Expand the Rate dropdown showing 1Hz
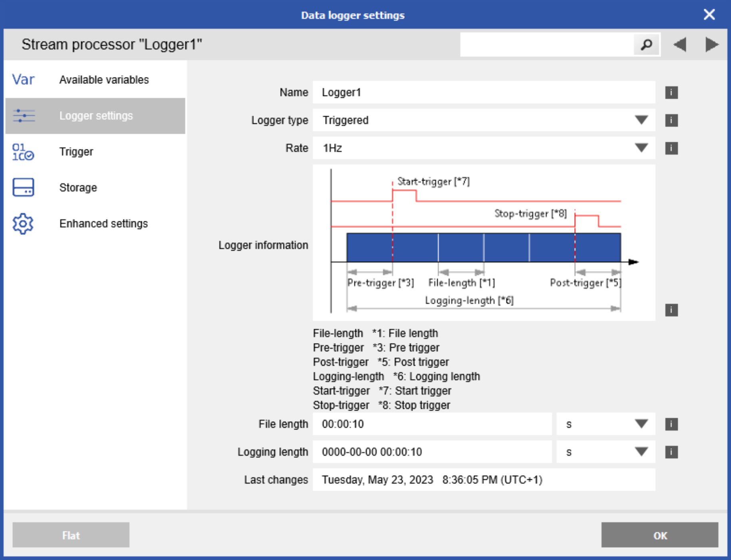The width and height of the screenshot is (731, 560). pyautogui.click(x=641, y=148)
